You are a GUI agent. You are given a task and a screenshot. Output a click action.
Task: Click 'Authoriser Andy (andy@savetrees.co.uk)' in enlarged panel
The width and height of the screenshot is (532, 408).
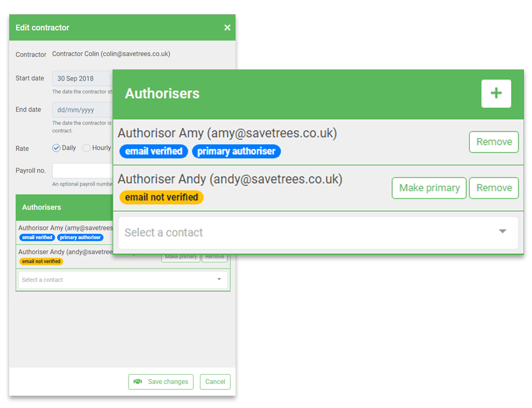pos(230,179)
